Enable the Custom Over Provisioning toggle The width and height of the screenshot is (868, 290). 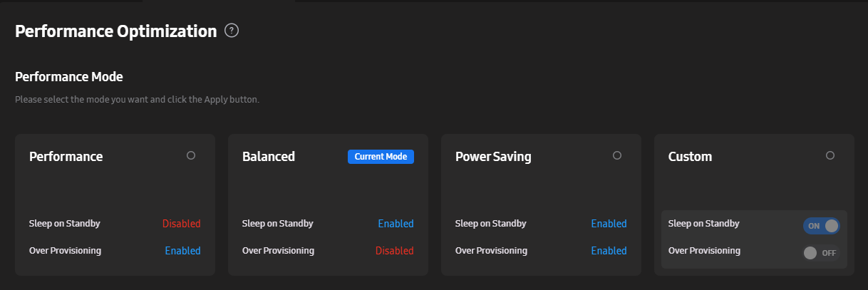pos(822,253)
